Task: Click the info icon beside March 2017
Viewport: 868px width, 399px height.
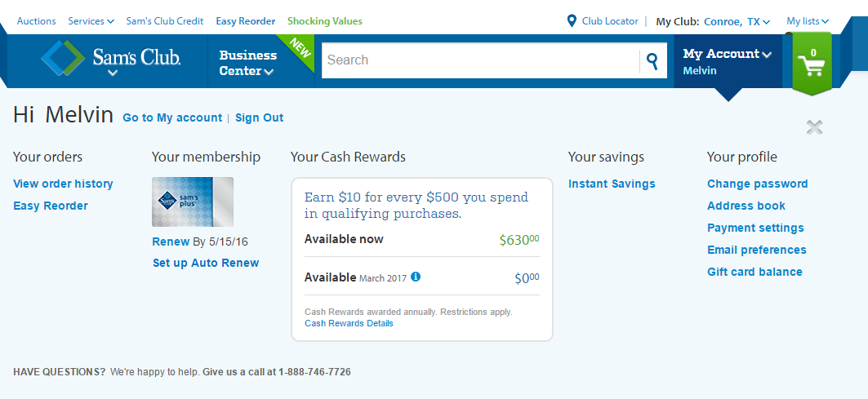Action: tap(416, 276)
